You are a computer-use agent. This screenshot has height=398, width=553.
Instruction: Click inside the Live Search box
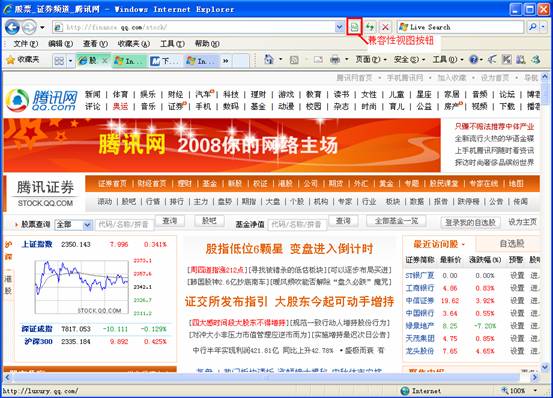(460, 27)
